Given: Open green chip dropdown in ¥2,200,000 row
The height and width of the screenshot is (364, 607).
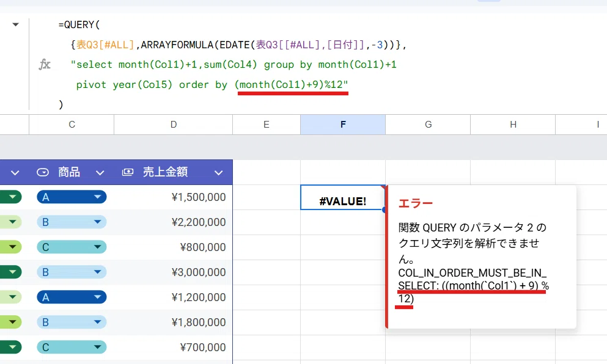Looking at the screenshot, I should click(x=11, y=222).
